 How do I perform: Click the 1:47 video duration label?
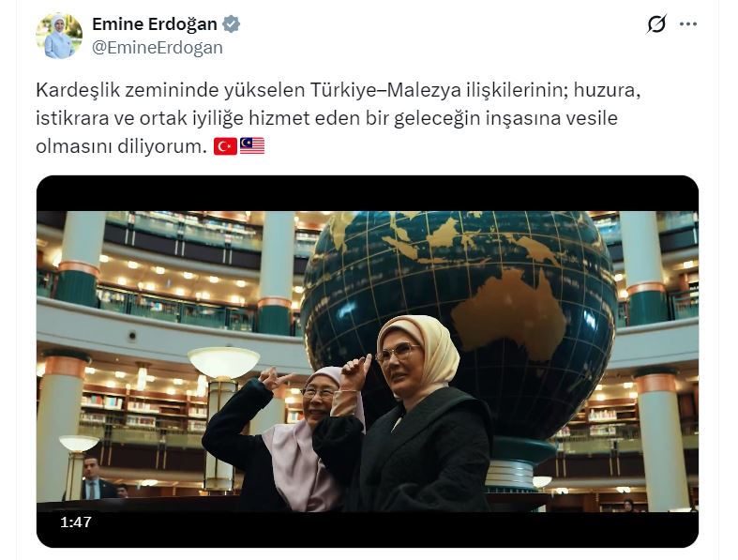pos(75,522)
